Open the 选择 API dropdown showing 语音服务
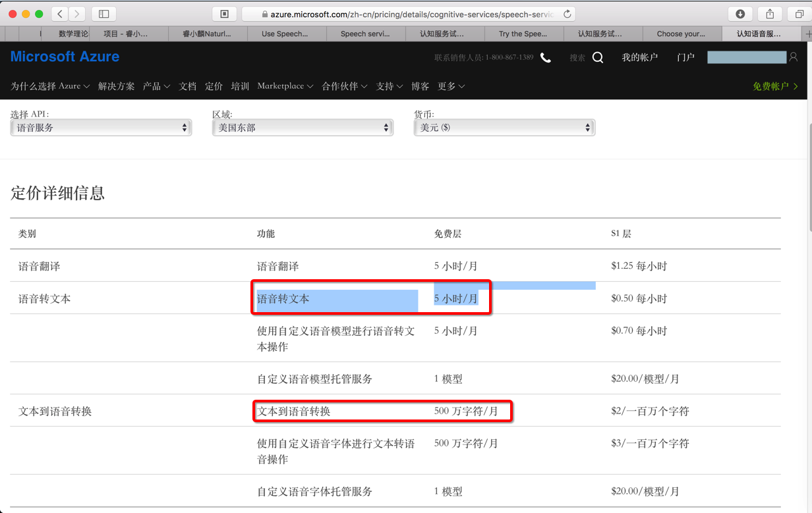 coord(101,128)
